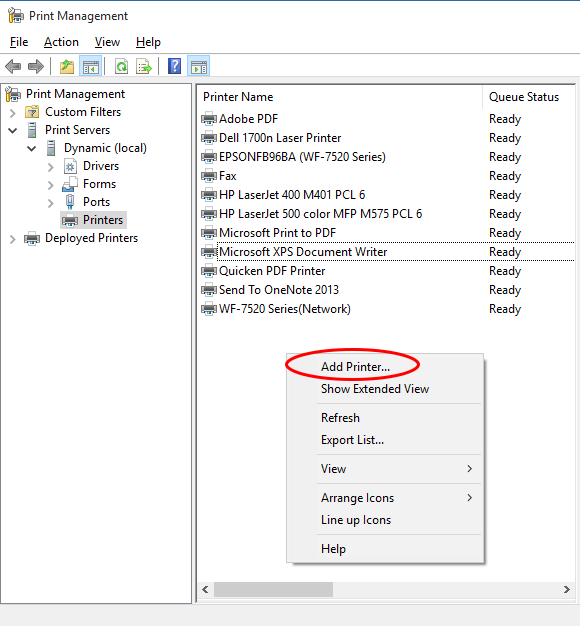Viewport: 580px width, 626px height.
Task: Expand the Deployed Printers node
Action: click(13, 239)
